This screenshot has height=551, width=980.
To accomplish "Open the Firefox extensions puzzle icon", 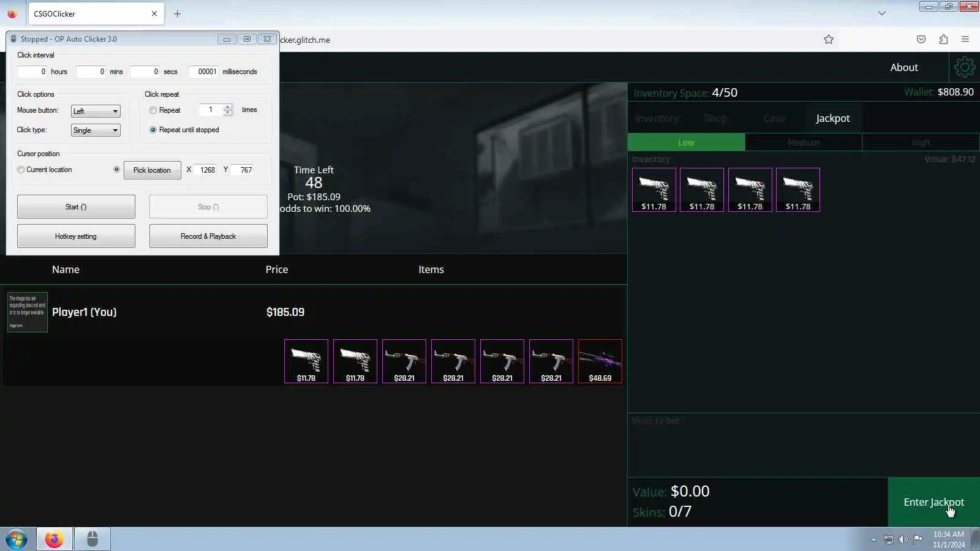I will point(943,40).
